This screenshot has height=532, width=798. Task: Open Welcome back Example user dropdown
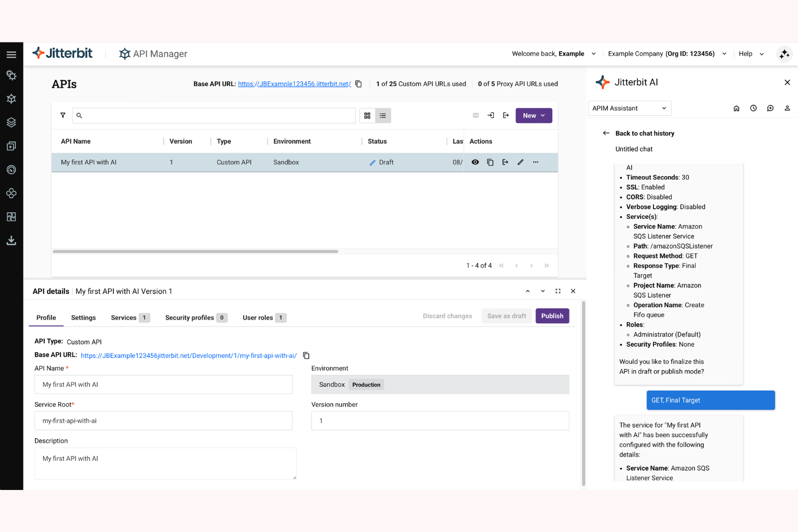point(554,54)
